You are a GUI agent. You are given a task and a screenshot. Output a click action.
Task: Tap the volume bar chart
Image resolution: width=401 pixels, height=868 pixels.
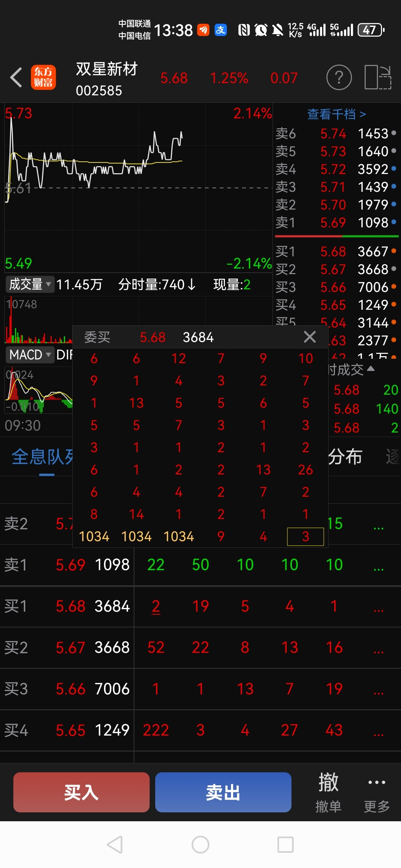(x=38, y=320)
